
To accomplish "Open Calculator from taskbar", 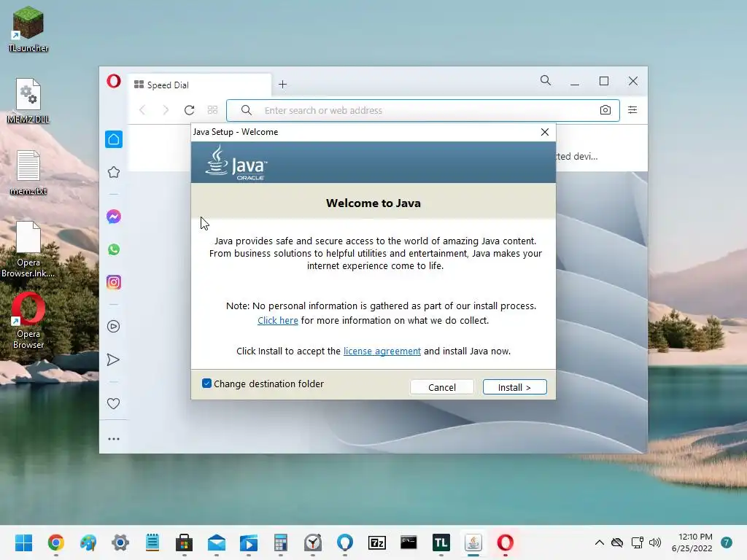I will pyautogui.click(x=281, y=542).
